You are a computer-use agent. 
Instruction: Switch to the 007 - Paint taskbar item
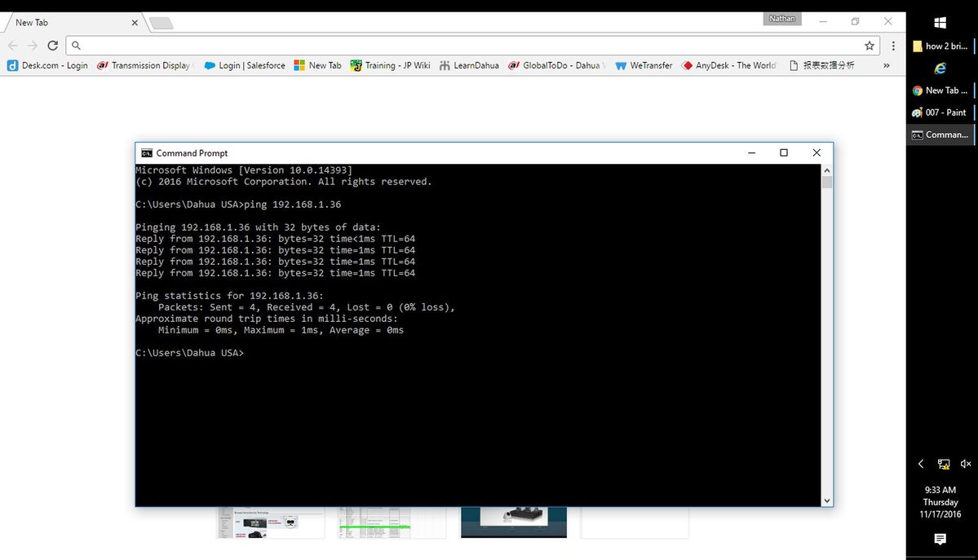pos(940,112)
